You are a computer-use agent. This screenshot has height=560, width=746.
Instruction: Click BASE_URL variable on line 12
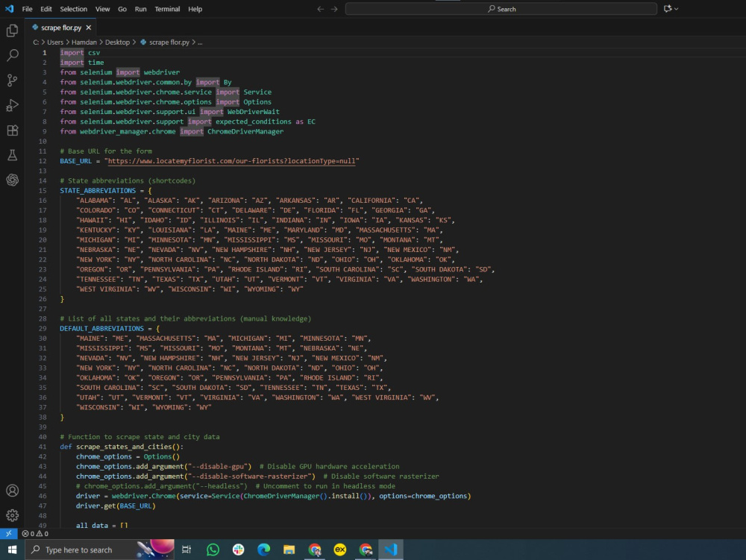(x=75, y=161)
